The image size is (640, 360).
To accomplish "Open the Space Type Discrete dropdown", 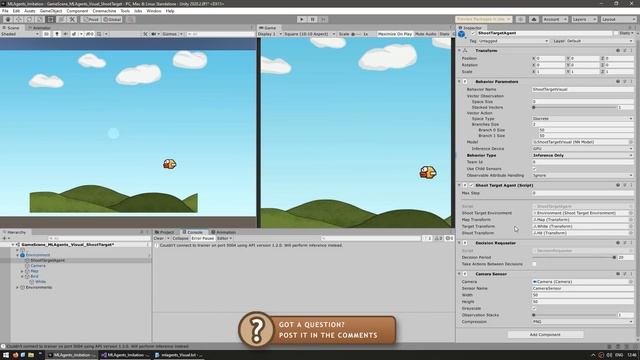I will coord(582,118).
